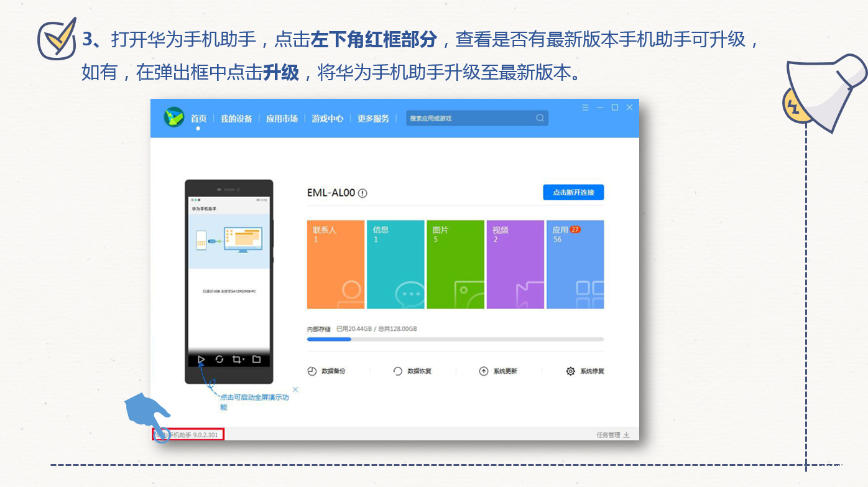Viewport: 868px width, 487px height.
Task: Click the search magnifier icon
Action: (x=540, y=118)
